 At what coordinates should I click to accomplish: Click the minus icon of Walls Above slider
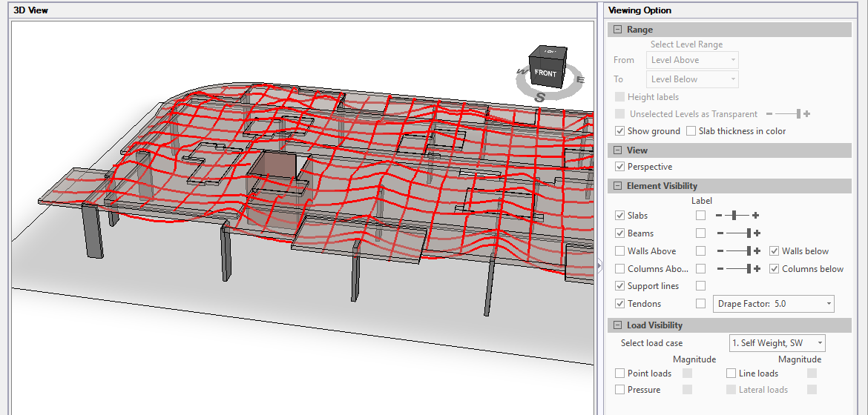[719, 251]
